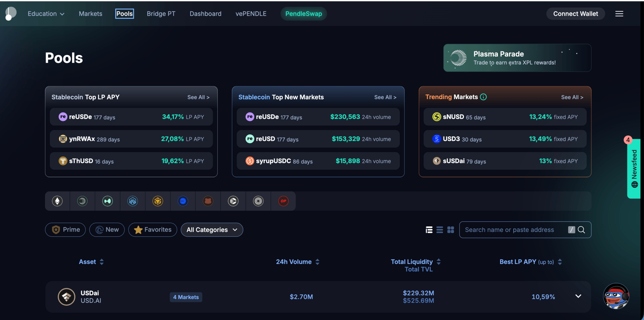Viewport: 644px width, 320px height.
Task: Switch to the compact list view
Action: point(440,230)
